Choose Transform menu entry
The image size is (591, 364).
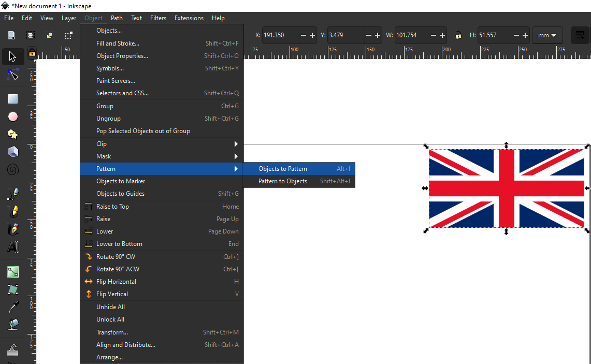162,332
